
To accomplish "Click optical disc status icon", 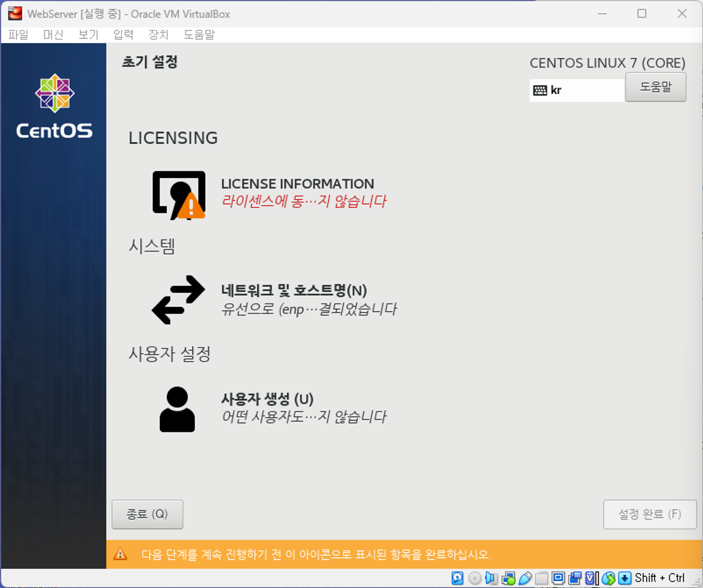I will click(475, 578).
